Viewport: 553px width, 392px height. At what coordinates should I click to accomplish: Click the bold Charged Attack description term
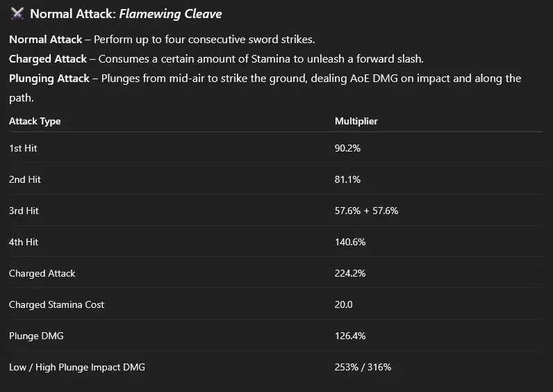point(48,59)
